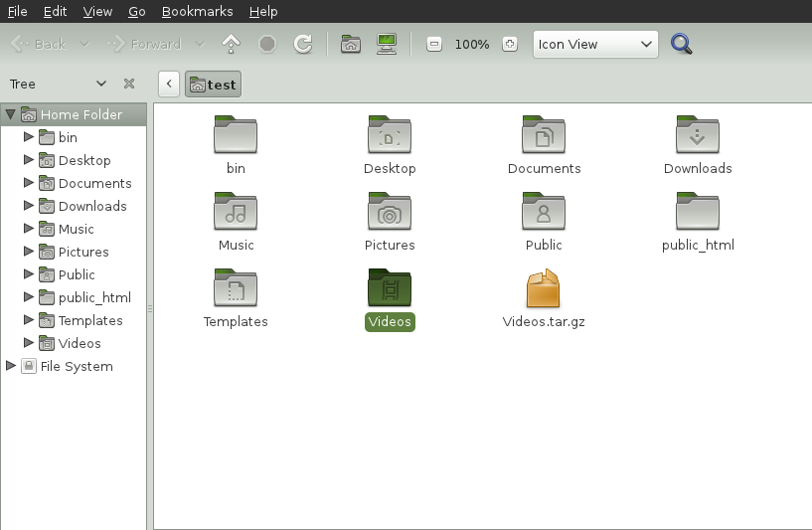Click the path bar left arrow button

(169, 84)
